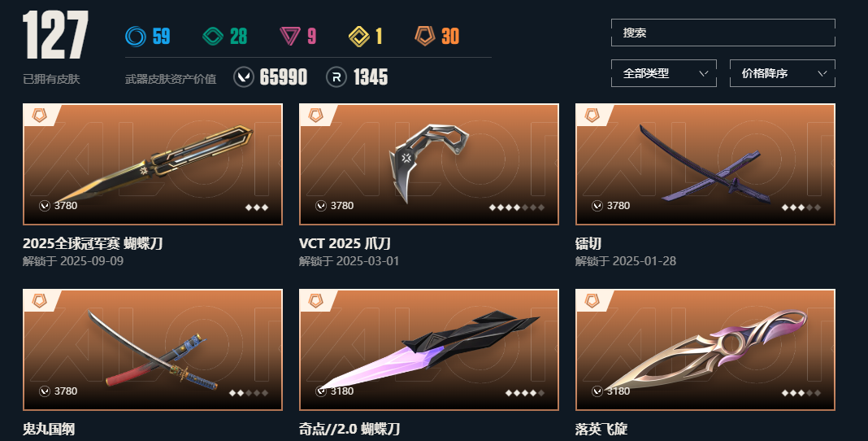Screen dimensions: 868x441
Task: Click the Valorant Points icon beside 65990
Action: (x=244, y=77)
